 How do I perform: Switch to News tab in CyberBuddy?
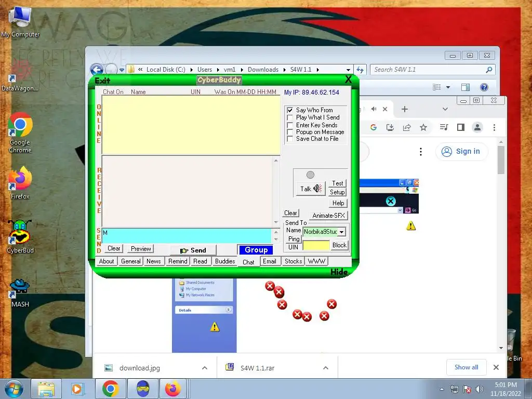coord(154,261)
